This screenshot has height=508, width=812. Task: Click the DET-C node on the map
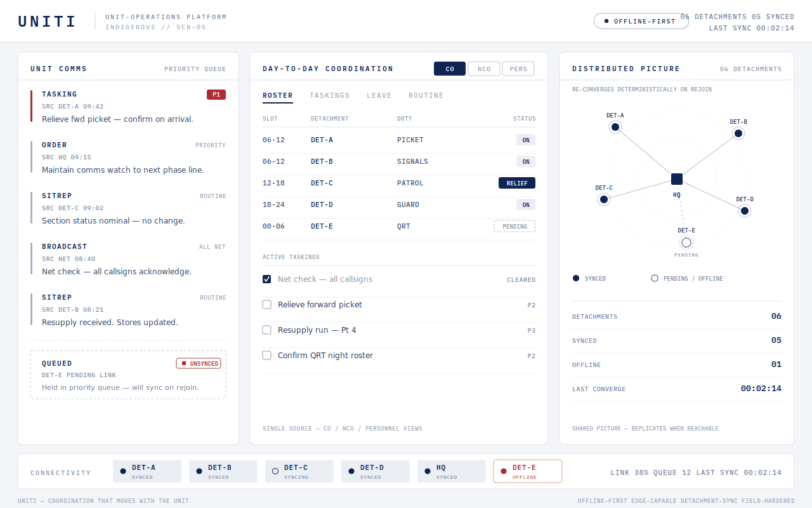604,199
